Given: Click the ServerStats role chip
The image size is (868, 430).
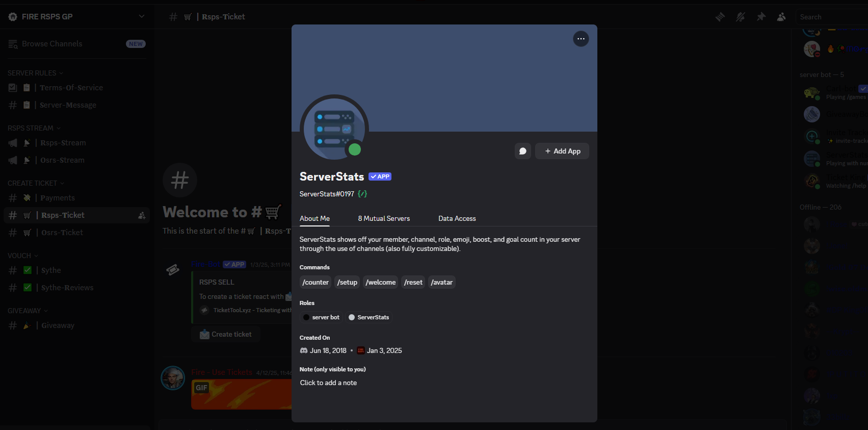Looking at the screenshot, I should click(369, 317).
